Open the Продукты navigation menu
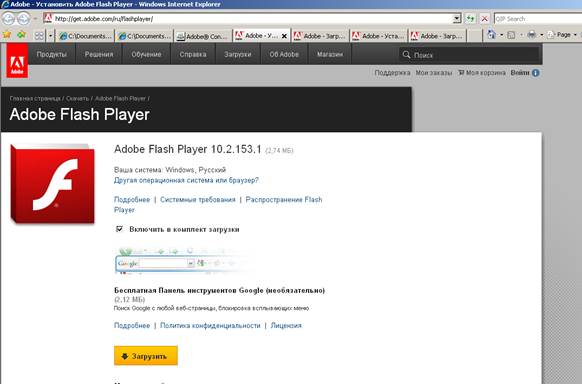 coord(52,54)
